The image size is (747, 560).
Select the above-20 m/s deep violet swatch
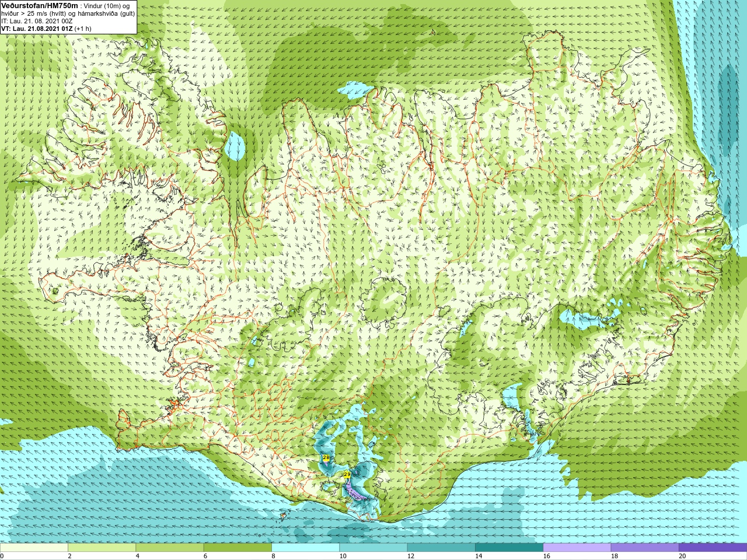click(713, 548)
